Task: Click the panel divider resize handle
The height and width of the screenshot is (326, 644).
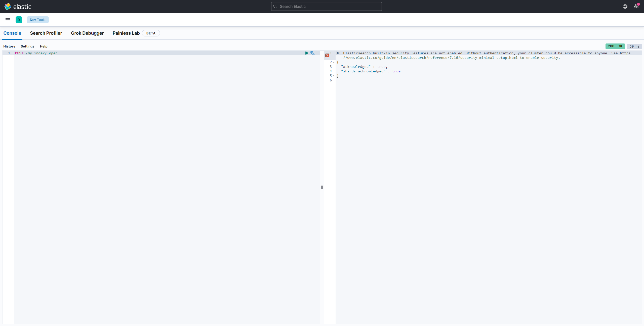Action: point(322,187)
